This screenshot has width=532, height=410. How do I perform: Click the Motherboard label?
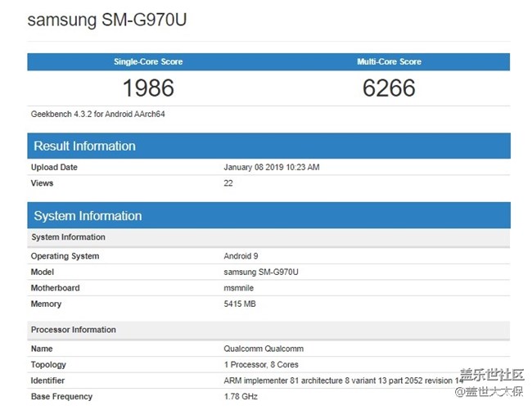point(56,288)
